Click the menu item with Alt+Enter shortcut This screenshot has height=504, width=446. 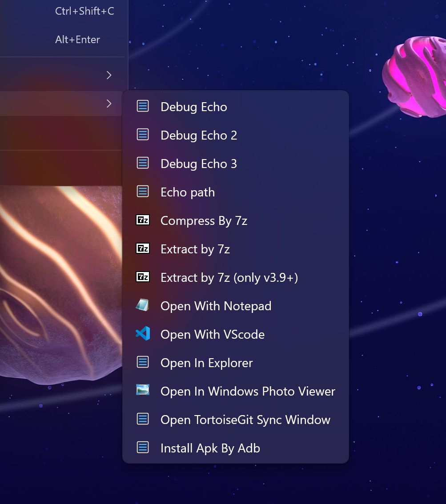(x=62, y=40)
